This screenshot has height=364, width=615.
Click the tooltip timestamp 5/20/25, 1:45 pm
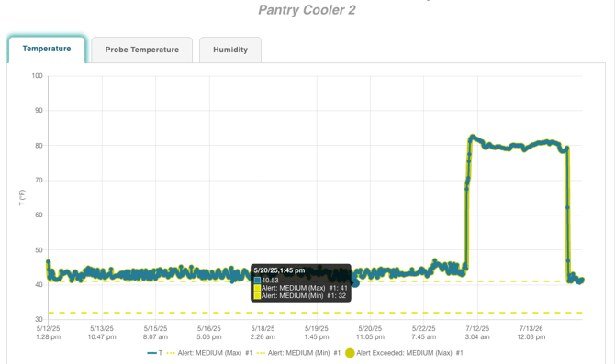tap(279, 270)
